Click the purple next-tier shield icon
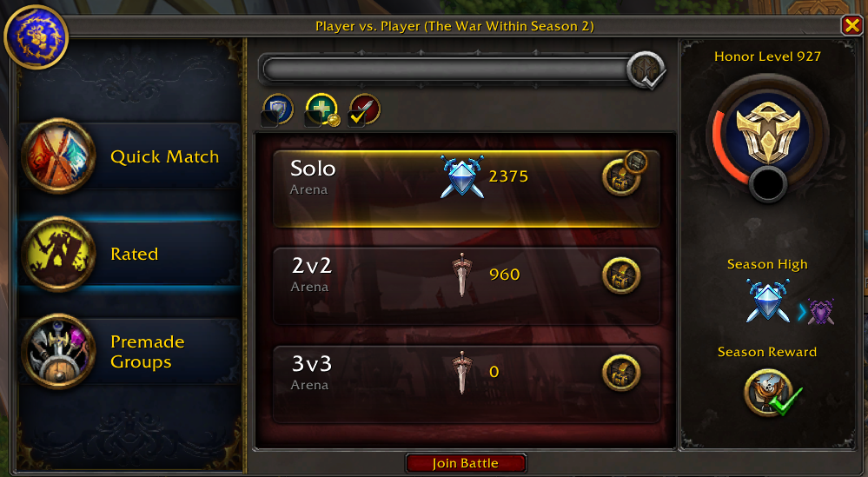 point(821,312)
